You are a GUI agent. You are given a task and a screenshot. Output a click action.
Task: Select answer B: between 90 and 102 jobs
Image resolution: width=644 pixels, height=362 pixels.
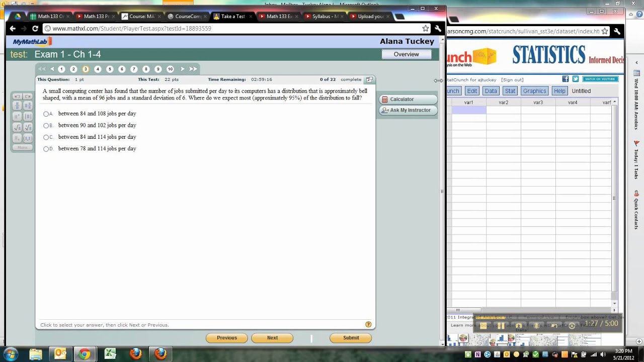pyautogui.click(x=46, y=126)
